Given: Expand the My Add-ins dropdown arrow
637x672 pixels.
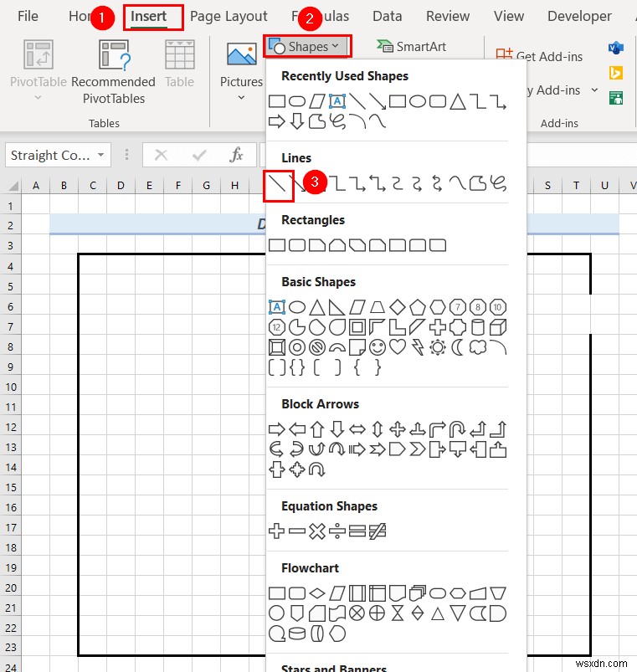Looking at the screenshot, I should (x=594, y=90).
